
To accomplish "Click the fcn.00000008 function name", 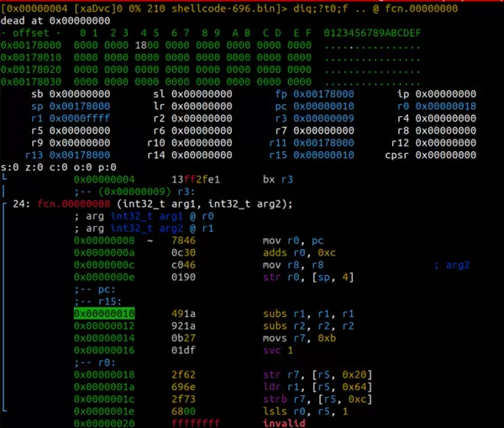I will click(71, 204).
